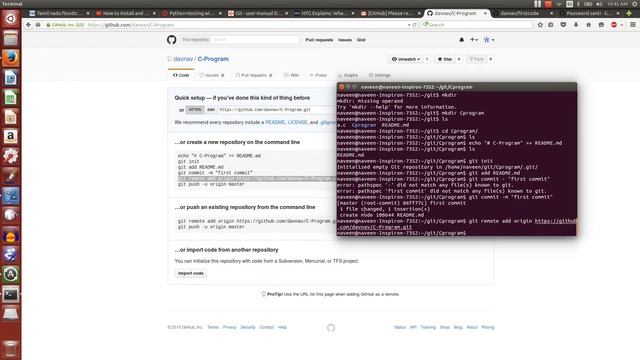
Task: Select the repository Graphs tab
Action: coord(347,76)
